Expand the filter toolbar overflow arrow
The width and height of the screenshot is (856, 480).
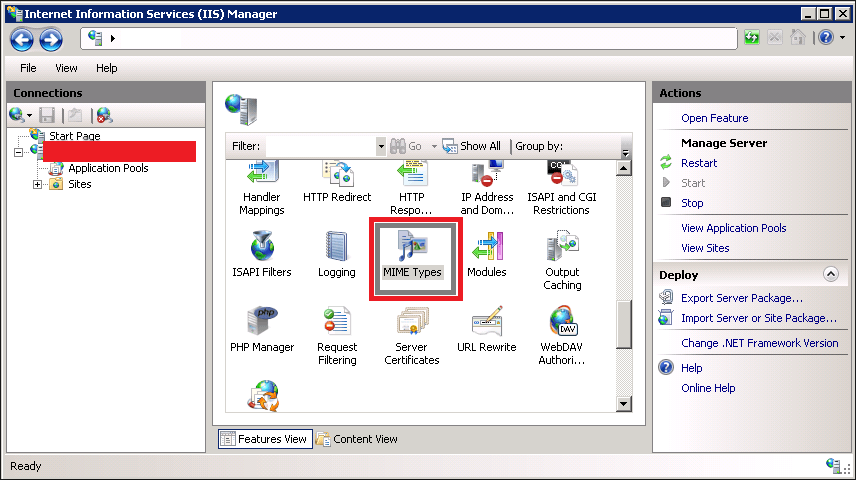click(626, 153)
